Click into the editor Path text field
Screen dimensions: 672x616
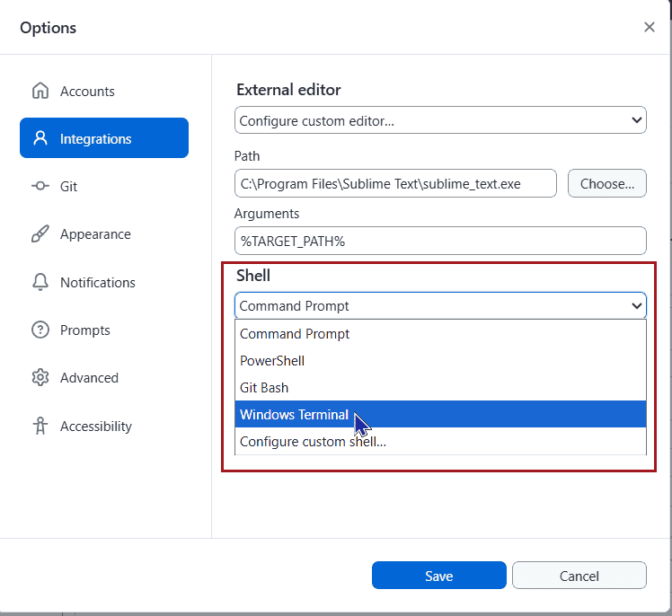(x=395, y=183)
